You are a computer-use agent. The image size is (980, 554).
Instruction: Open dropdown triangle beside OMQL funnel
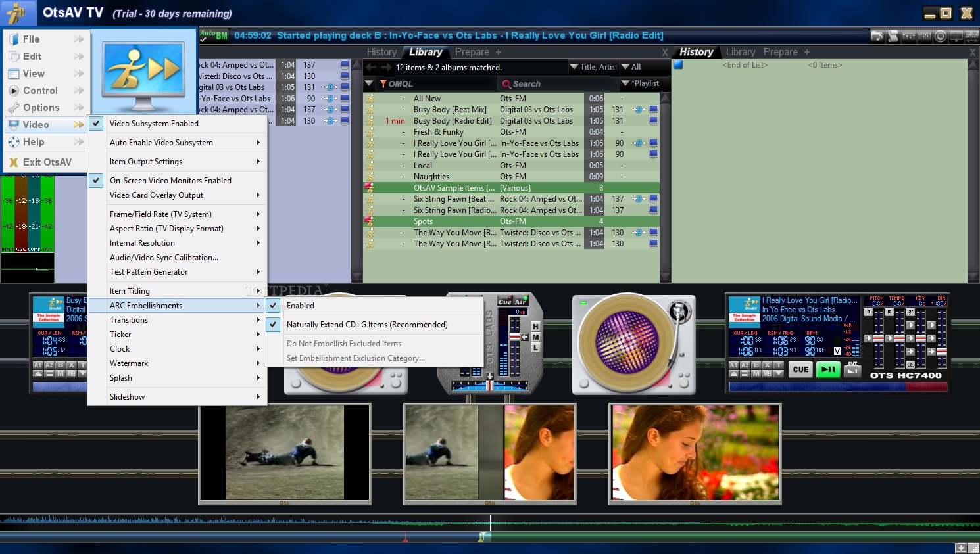[370, 84]
